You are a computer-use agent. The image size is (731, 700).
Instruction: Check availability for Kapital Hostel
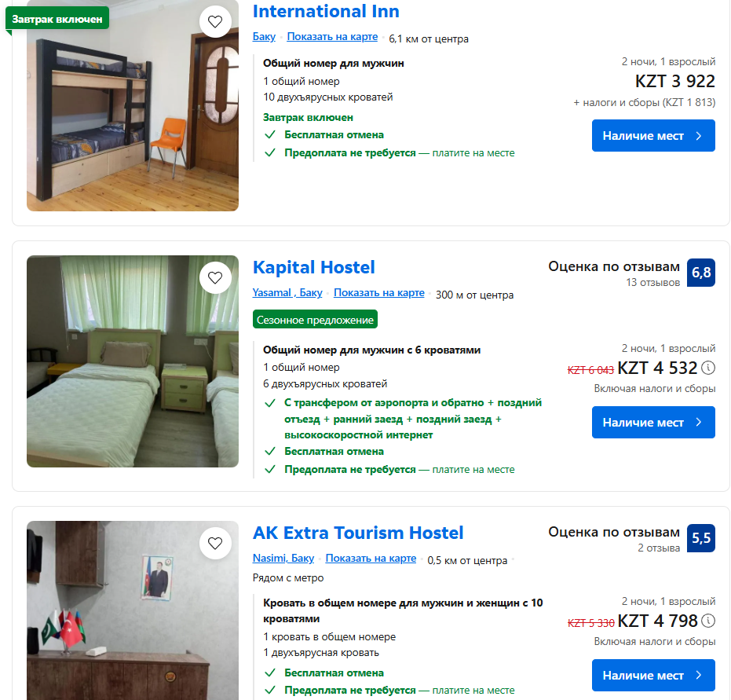[653, 422]
